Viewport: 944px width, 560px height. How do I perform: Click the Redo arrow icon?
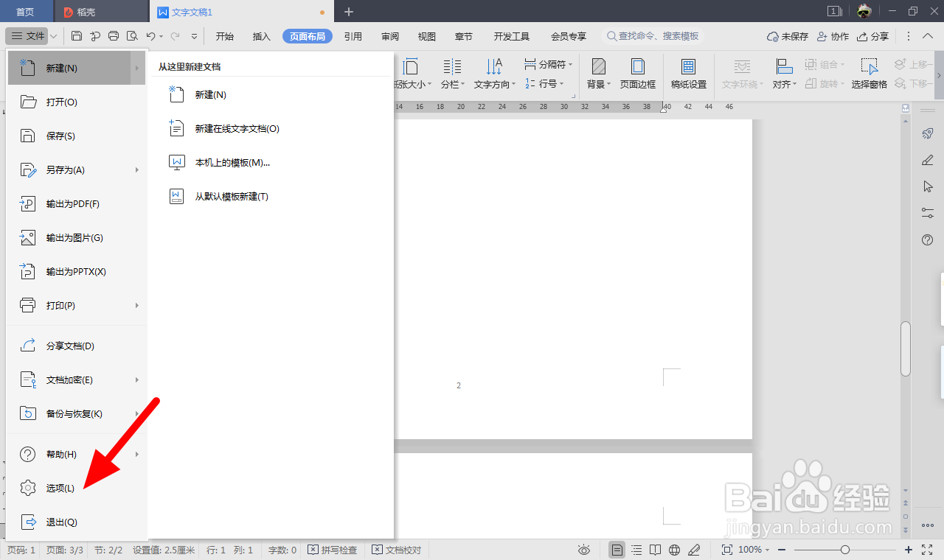coord(175,36)
